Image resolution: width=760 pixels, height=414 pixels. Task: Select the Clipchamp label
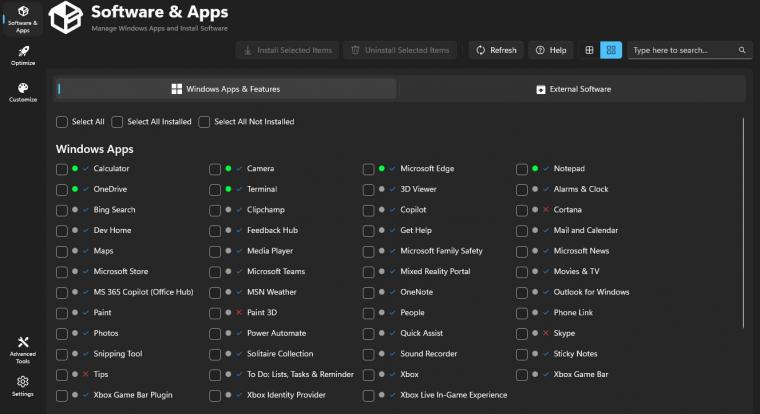pos(266,209)
